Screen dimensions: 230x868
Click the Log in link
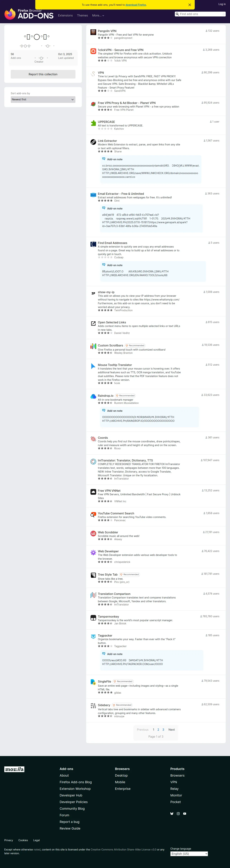tap(222, 4)
